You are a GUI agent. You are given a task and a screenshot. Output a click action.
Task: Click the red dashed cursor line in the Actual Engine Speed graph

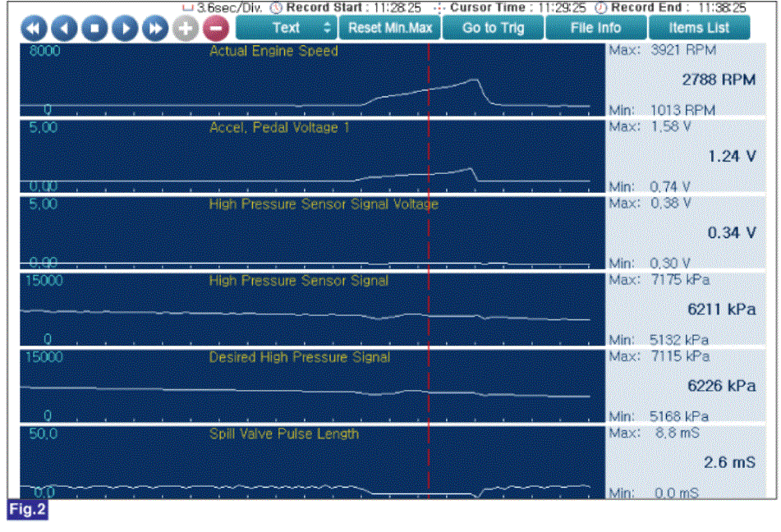pos(429,80)
